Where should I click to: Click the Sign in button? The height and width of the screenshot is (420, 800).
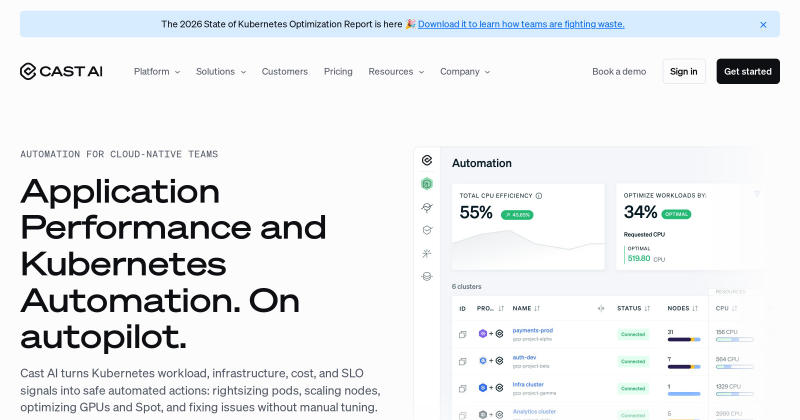click(684, 71)
